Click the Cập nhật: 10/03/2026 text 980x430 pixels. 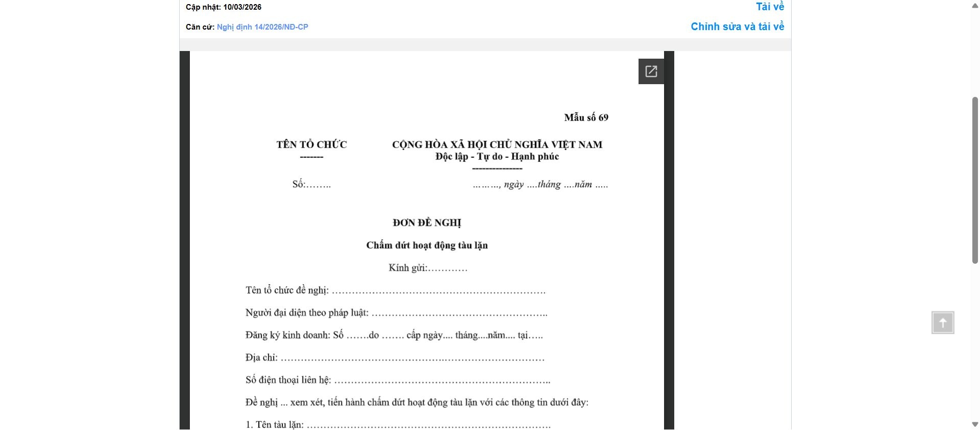(224, 7)
